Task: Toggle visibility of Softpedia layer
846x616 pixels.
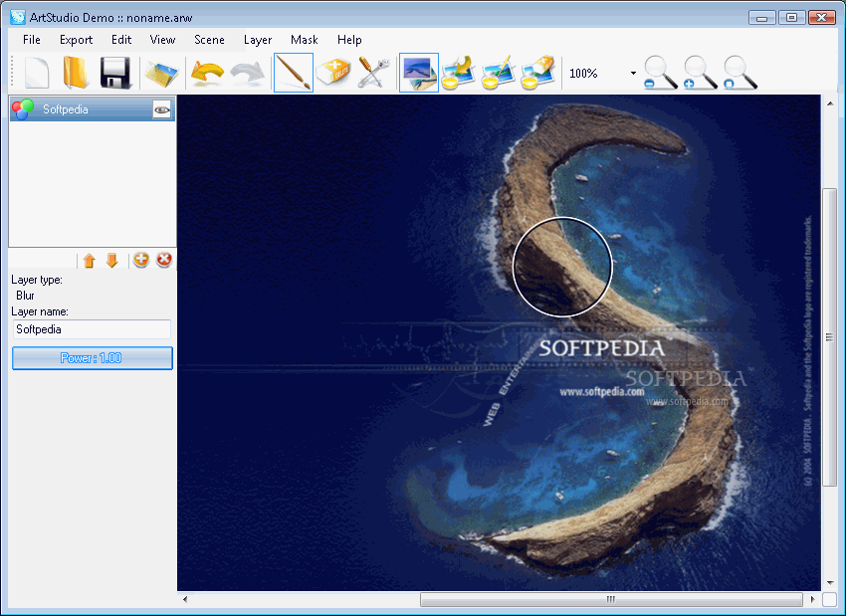Action: (162, 109)
